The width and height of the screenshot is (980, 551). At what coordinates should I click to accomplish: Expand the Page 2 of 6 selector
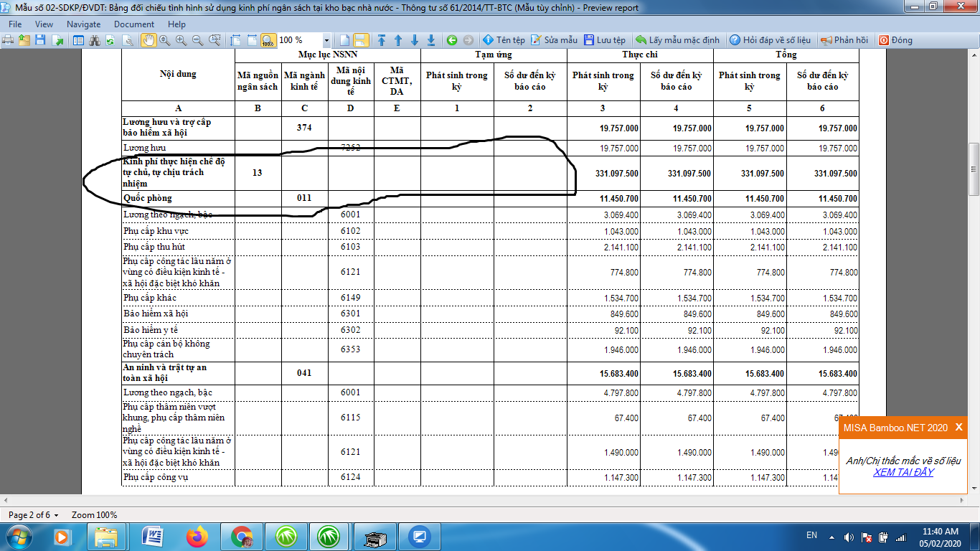pyautogui.click(x=56, y=515)
